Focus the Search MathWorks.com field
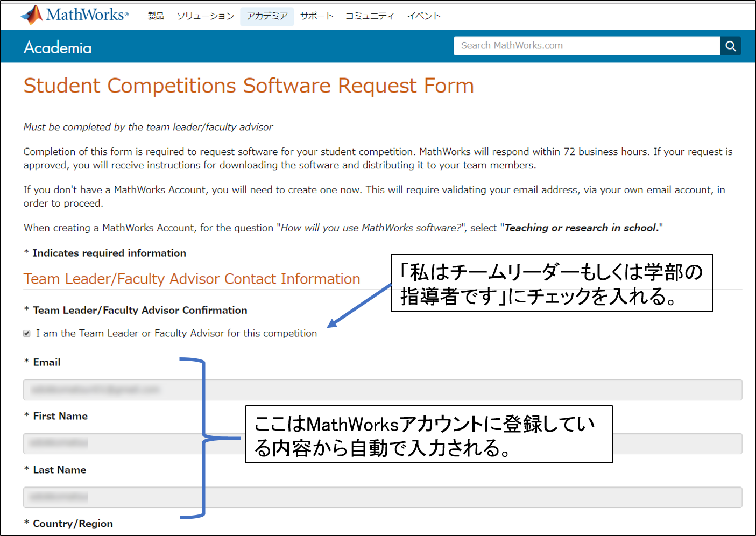Image resolution: width=756 pixels, height=536 pixels. click(587, 46)
